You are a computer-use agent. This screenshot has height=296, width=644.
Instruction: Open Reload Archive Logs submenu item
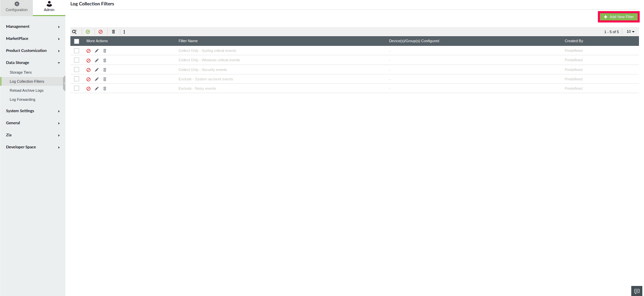click(26, 90)
